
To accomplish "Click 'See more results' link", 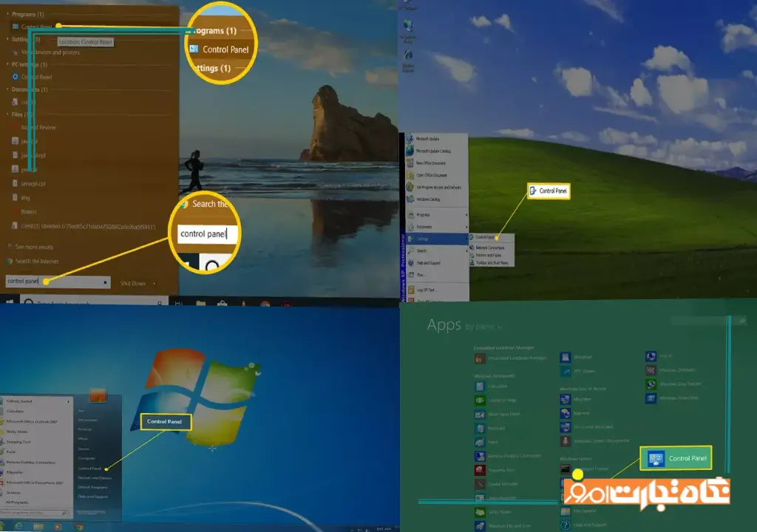I will (x=30, y=246).
